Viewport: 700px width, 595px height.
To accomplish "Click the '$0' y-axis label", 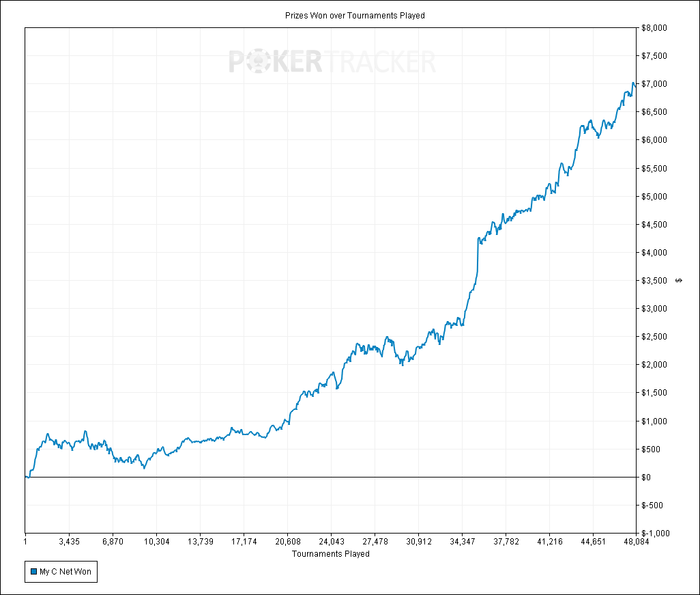I will click(646, 478).
